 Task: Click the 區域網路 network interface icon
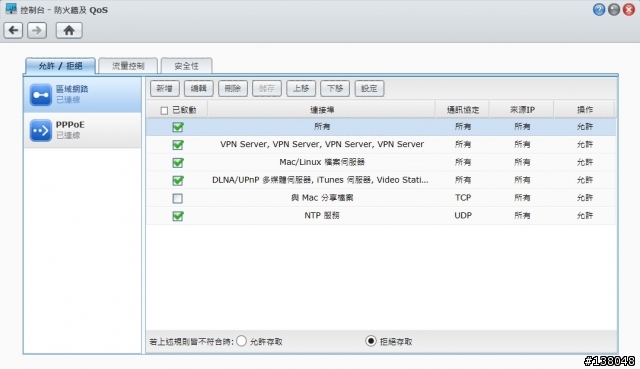41,95
